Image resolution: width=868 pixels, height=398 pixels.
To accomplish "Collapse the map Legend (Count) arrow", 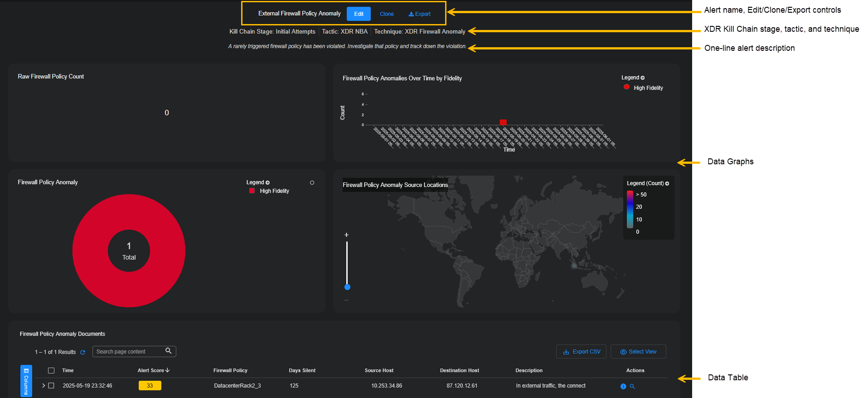I will [667, 184].
